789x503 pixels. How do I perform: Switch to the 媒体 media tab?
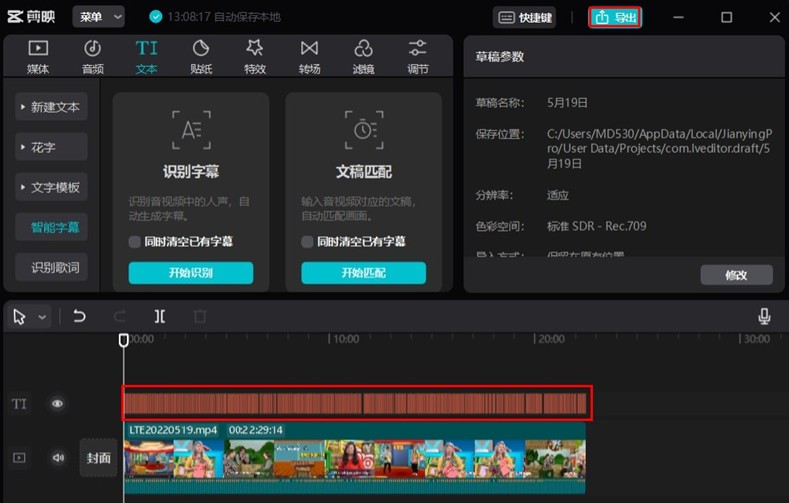tap(37, 57)
